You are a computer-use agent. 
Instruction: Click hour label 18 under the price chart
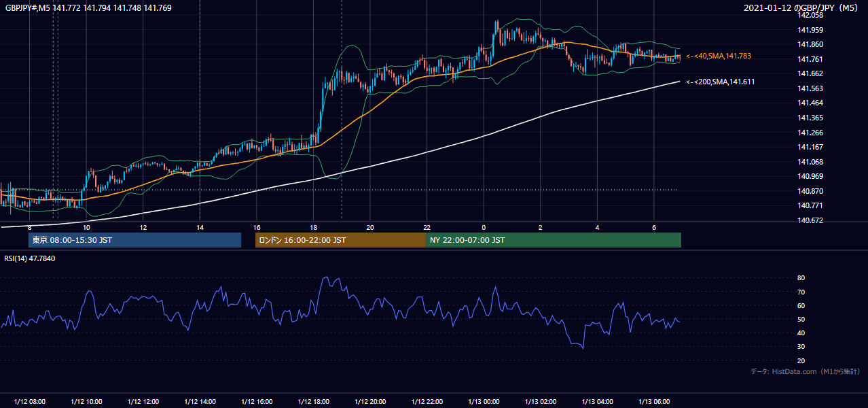(313, 228)
